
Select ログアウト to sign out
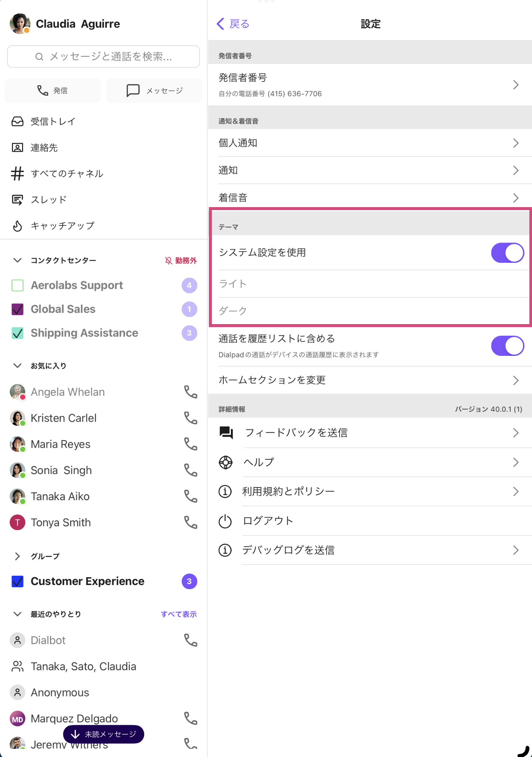coord(375,521)
